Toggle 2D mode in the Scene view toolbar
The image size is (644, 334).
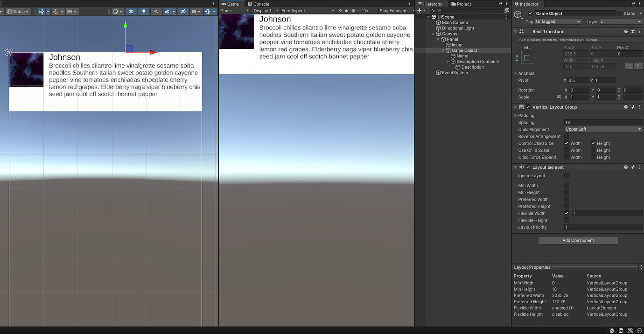pos(131,11)
